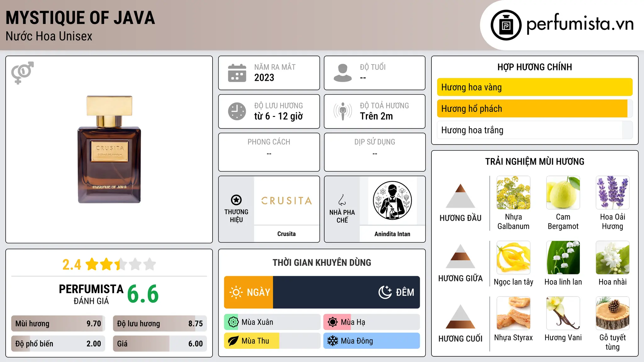The image size is (644, 362).
Task: Click the sun icon in the Ngày bar
Action: pyautogui.click(x=236, y=292)
